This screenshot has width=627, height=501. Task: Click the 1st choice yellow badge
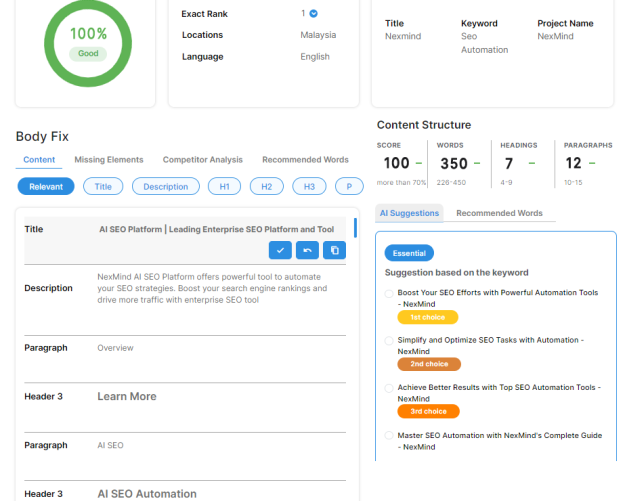[x=427, y=317]
